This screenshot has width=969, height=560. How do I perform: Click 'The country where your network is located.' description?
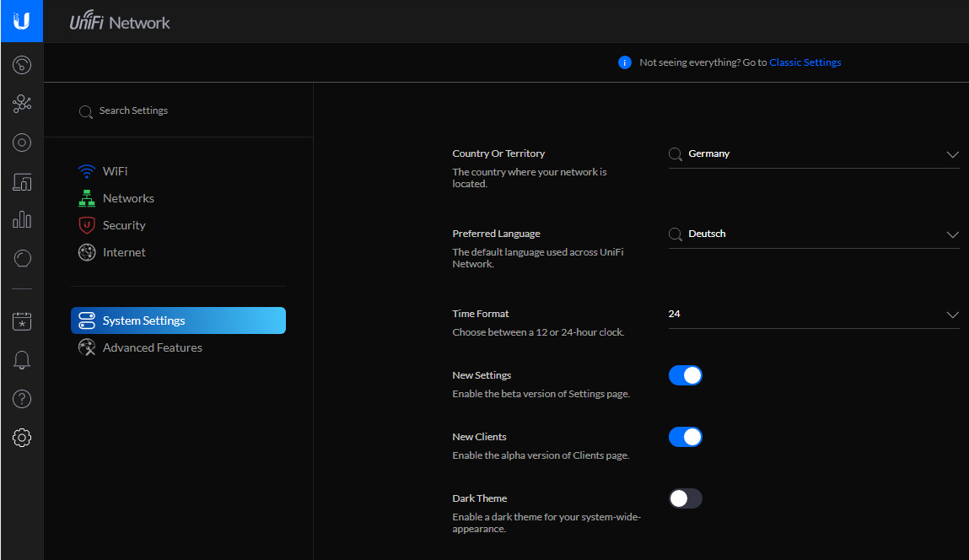pos(530,178)
